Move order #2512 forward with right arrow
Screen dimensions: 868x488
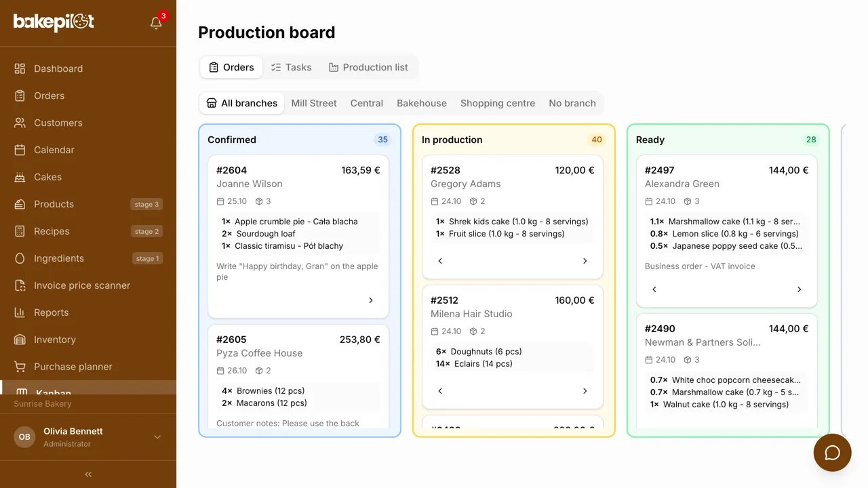(x=585, y=391)
